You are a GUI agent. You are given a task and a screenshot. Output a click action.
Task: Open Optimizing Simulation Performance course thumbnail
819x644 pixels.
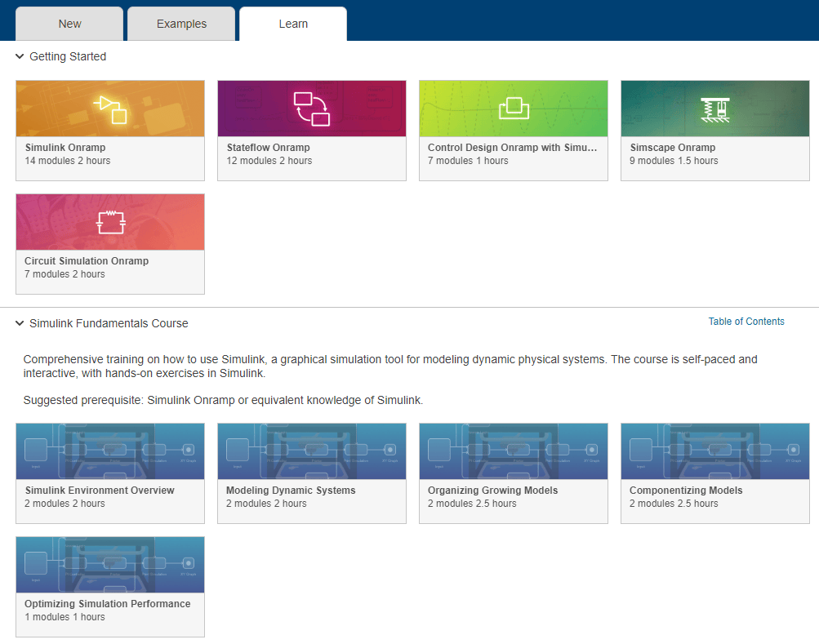pyautogui.click(x=110, y=565)
